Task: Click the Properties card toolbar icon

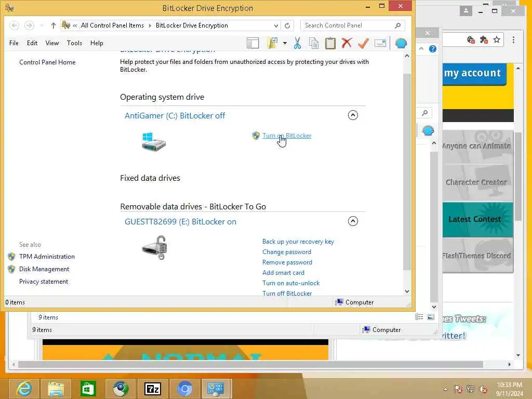Action: pyautogui.click(x=380, y=43)
